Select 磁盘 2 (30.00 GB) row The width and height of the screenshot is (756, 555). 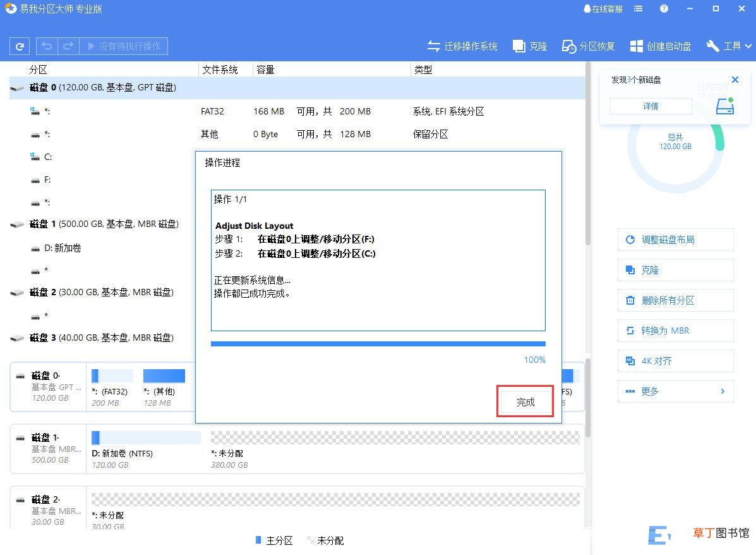[x=102, y=293]
